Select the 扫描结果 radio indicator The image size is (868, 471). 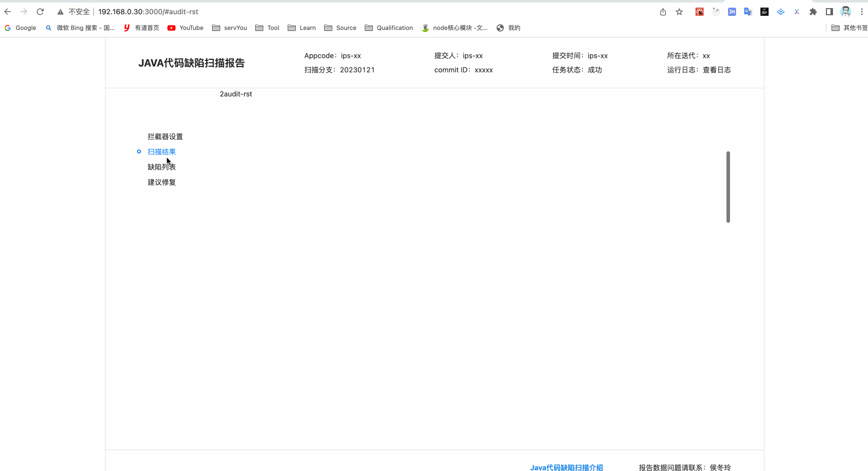[x=139, y=151]
